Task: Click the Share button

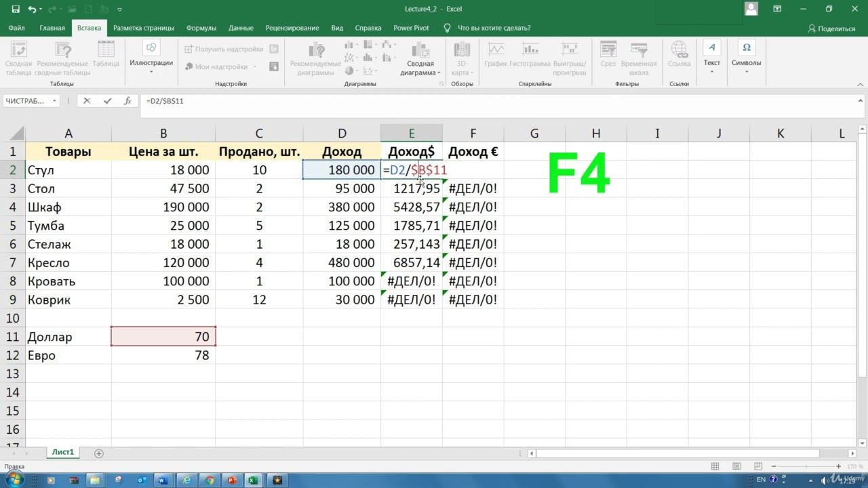Action: (831, 28)
